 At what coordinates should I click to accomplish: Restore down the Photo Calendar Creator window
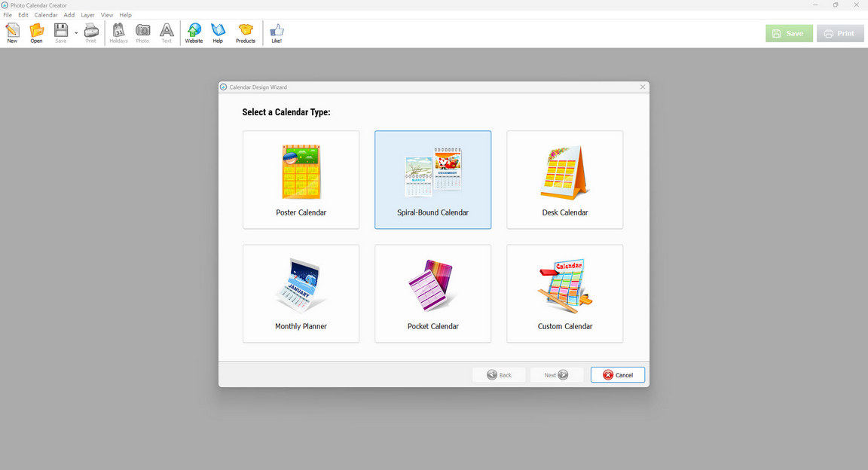pyautogui.click(x=836, y=5)
